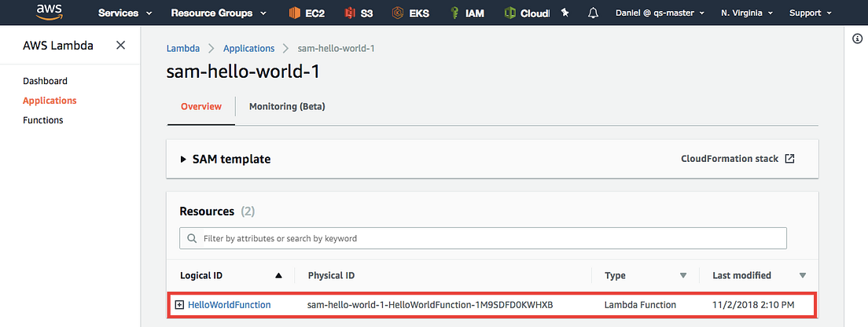Image resolution: width=868 pixels, height=327 pixels.
Task: Switch to the Monitoring (Beta) tab
Action: tap(287, 106)
